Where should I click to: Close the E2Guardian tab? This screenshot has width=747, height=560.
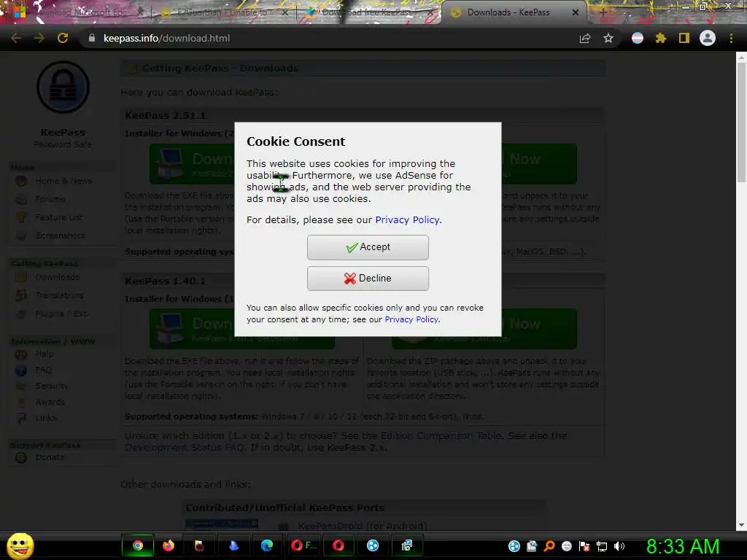(285, 12)
